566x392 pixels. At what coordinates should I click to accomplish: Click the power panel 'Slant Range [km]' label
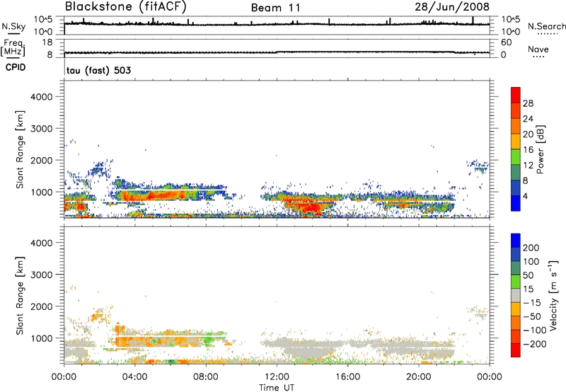pyautogui.click(x=20, y=149)
